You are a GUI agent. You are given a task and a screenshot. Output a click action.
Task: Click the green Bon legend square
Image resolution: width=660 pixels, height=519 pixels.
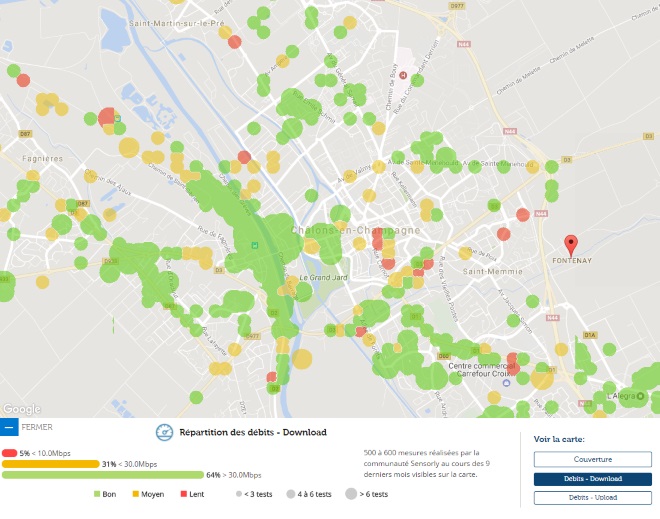point(97,495)
